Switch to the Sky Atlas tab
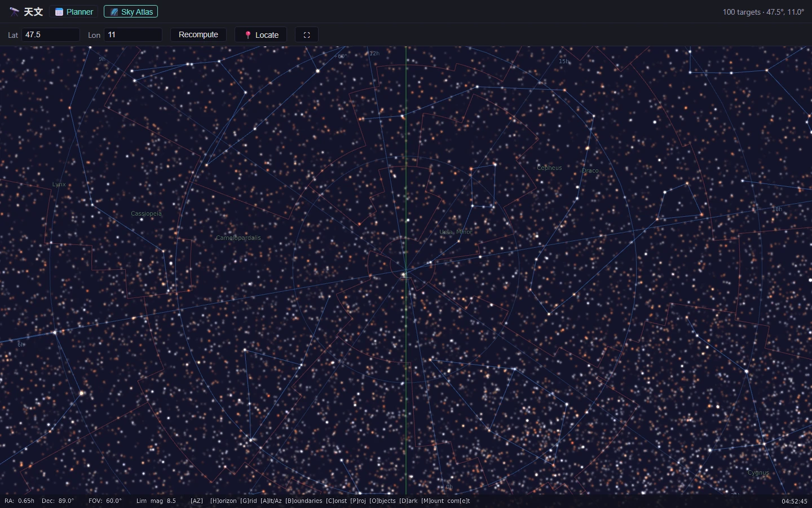Image resolution: width=812 pixels, height=508 pixels. 131,11
